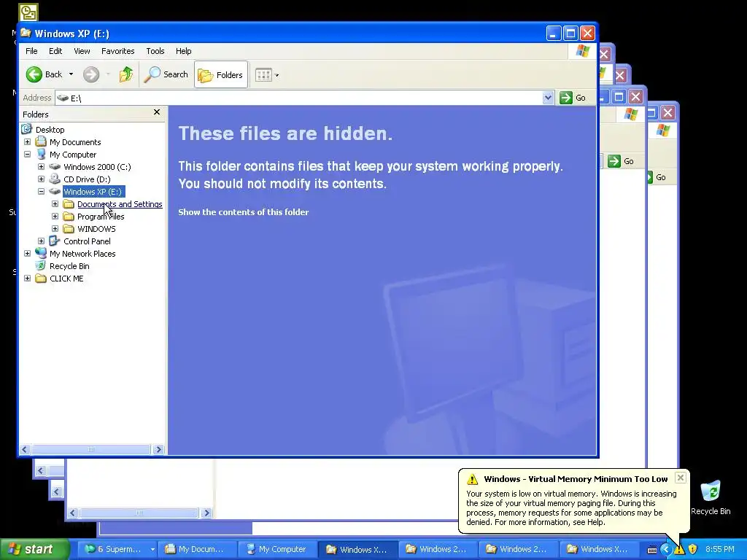This screenshot has width=747, height=560.
Task: Toggle the Folders pane button
Action: tap(221, 75)
